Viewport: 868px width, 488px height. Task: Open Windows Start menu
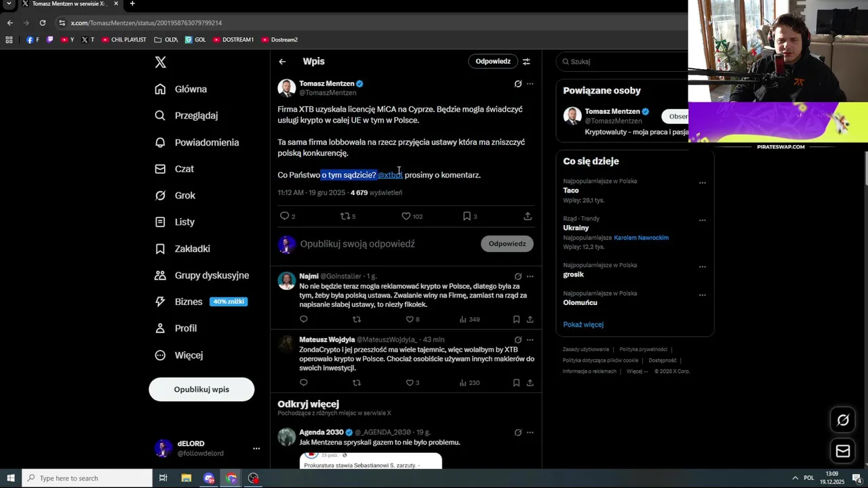[x=10, y=478]
